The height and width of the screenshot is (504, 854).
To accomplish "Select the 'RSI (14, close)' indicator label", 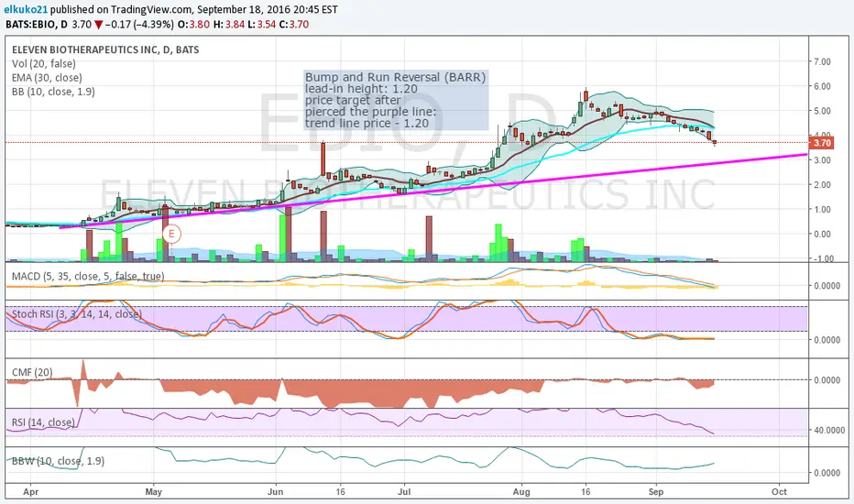I will click(43, 422).
